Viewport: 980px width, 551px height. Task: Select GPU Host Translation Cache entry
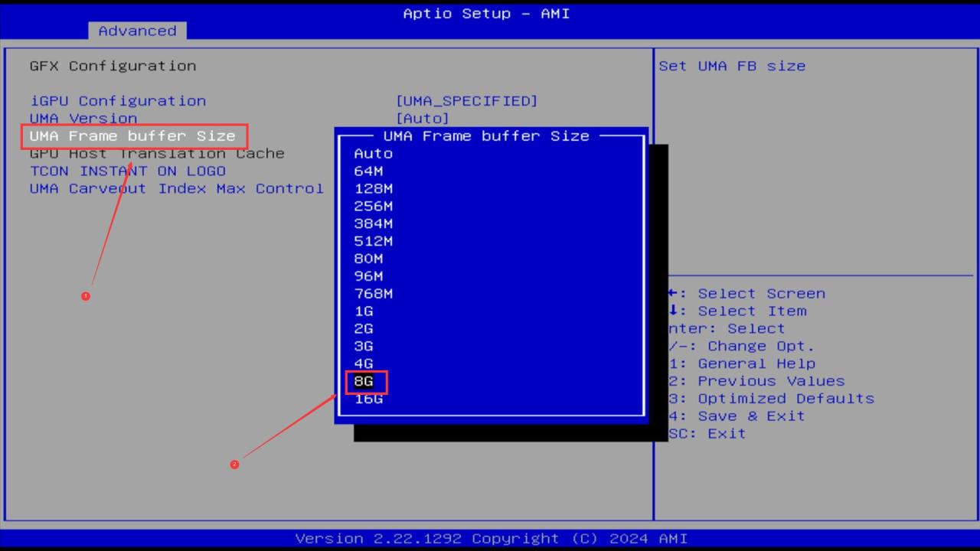pos(157,153)
